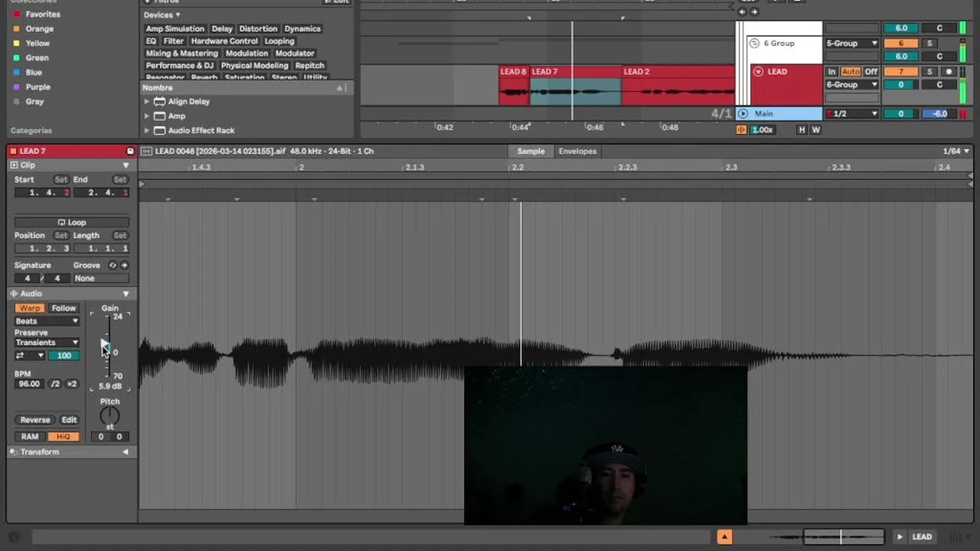980x551 pixels.
Task: Click the groove commit plus icon
Action: (124, 265)
